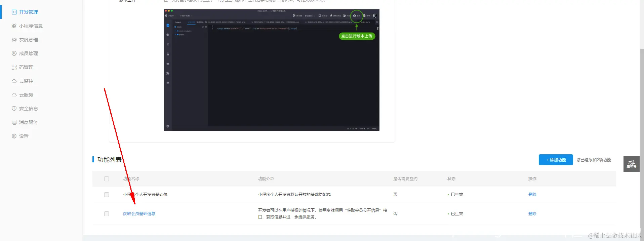The width and height of the screenshot is (644, 241).
Task: Go to 灰度管理 section
Action: [x=29, y=40]
